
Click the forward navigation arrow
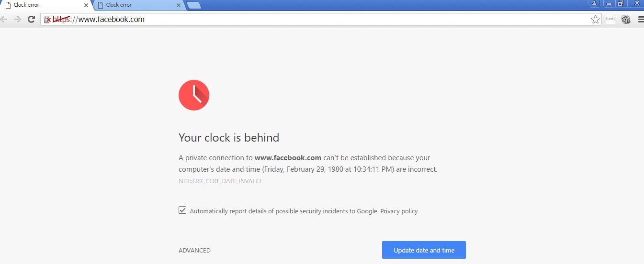(17, 20)
